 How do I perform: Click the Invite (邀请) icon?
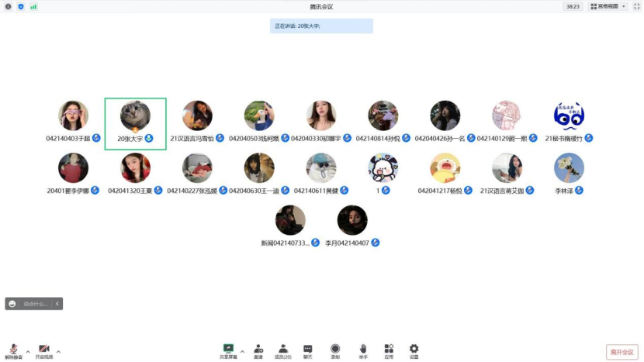pyautogui.click(x=258, y=350)
